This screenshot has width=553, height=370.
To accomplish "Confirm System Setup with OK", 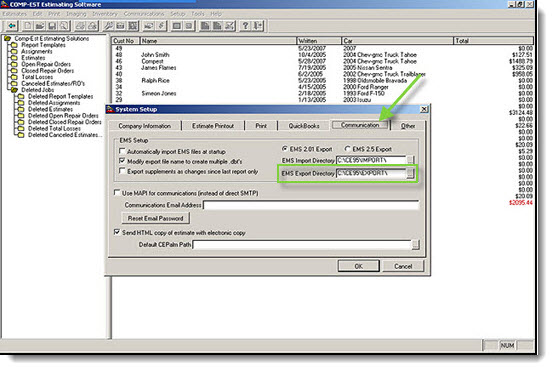I will [x=359, y=266].
